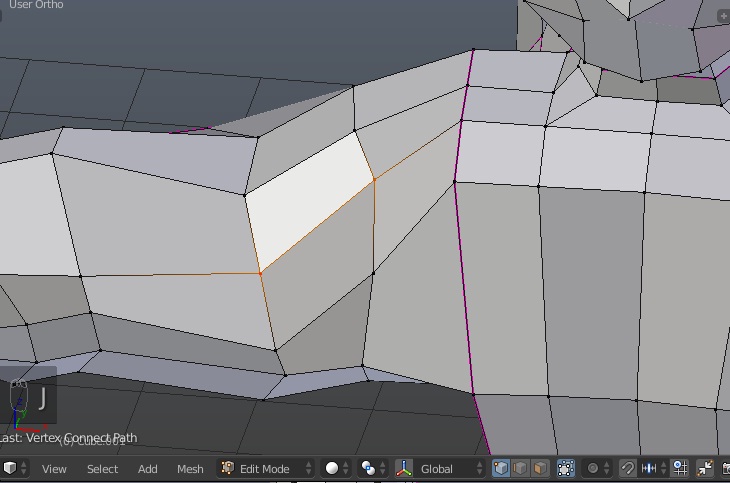Open the viewport shading sphere dropdown
Viewport: 730px width, 483px height.
click(x=338, y=468)
